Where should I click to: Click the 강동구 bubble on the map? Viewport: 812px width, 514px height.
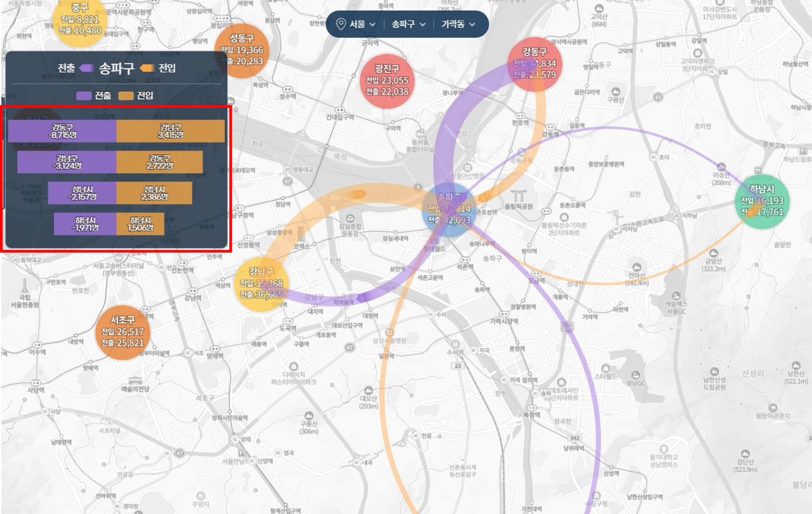pyautogui.click(x=534, y=64)
